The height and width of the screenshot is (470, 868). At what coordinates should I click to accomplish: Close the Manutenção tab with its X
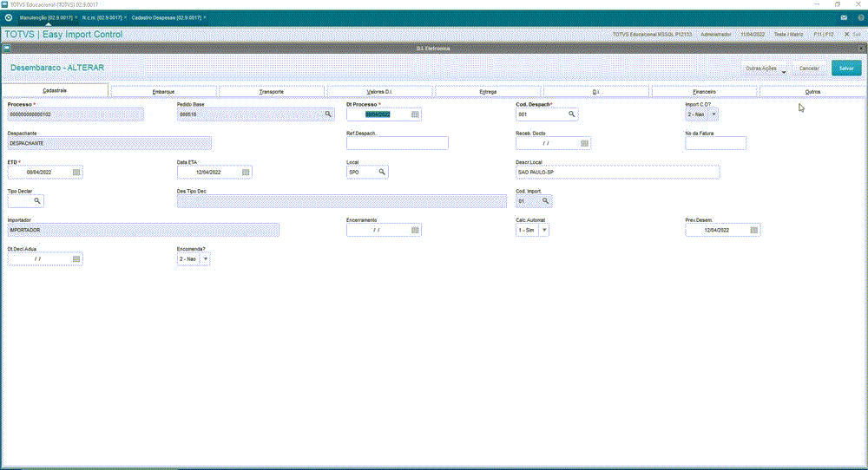(76, 17)
